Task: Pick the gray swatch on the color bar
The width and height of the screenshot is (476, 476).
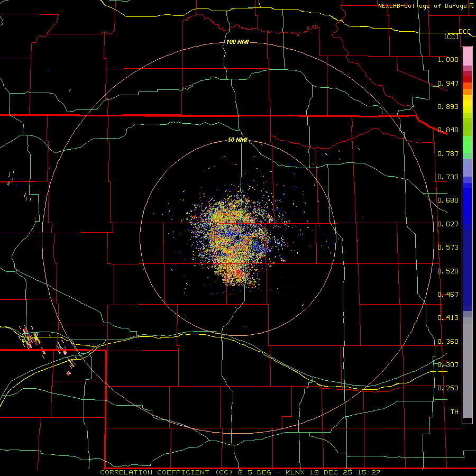Action: tap(467, 368)
